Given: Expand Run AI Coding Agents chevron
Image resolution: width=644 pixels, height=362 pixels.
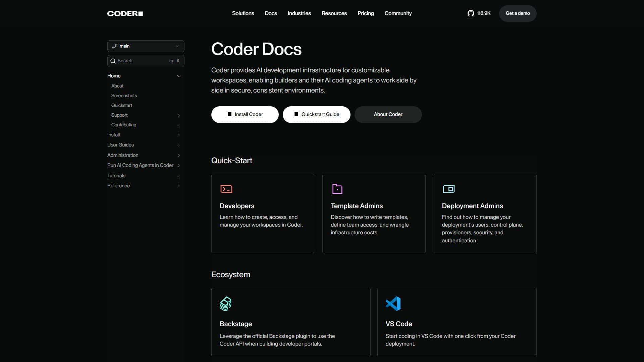Looking at the screenshot, I should coord(179,166).
